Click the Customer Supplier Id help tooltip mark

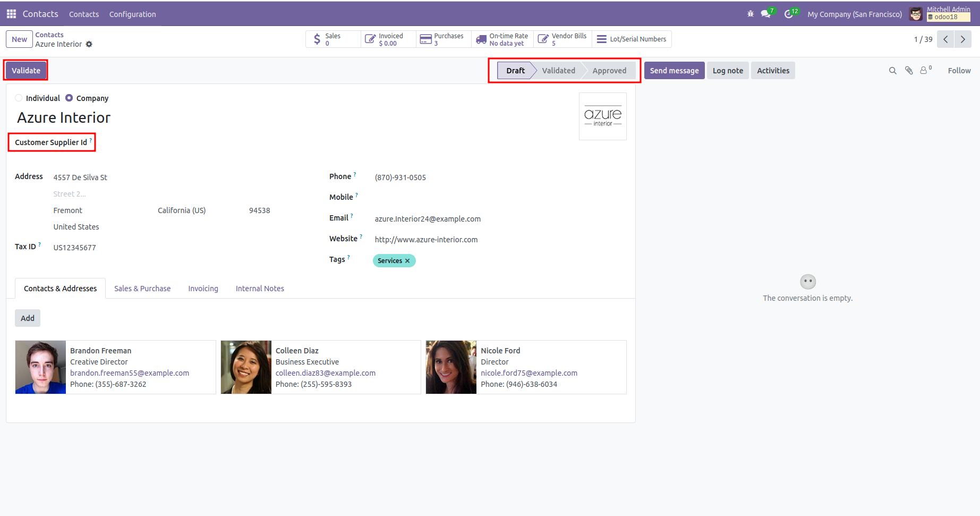(x=91, y=140)
